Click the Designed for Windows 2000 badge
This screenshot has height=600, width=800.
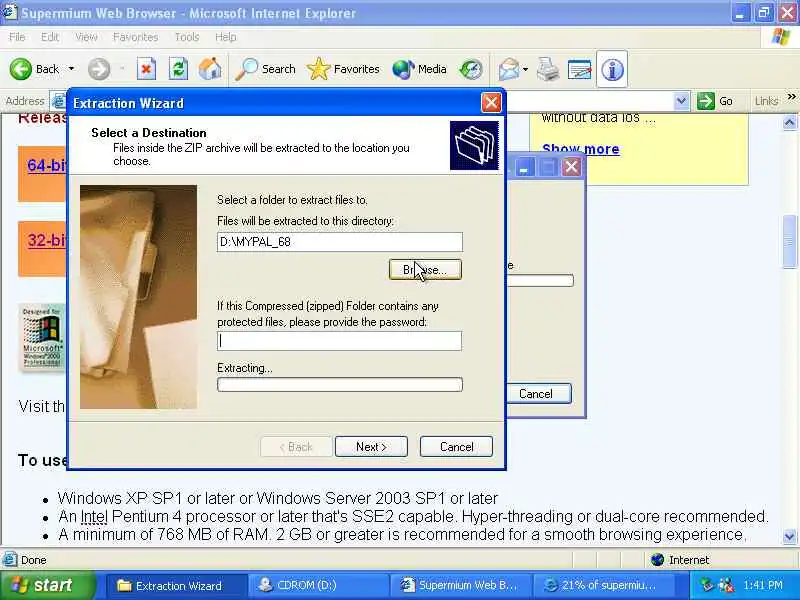(43, 337)
